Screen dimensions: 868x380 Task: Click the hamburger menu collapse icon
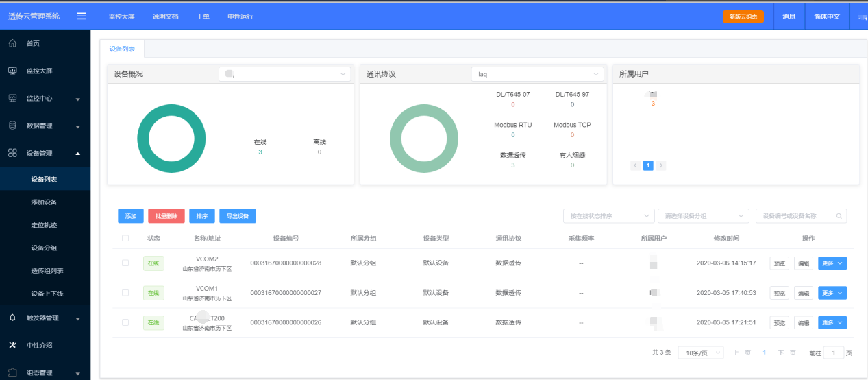click(x=82, y=16)
